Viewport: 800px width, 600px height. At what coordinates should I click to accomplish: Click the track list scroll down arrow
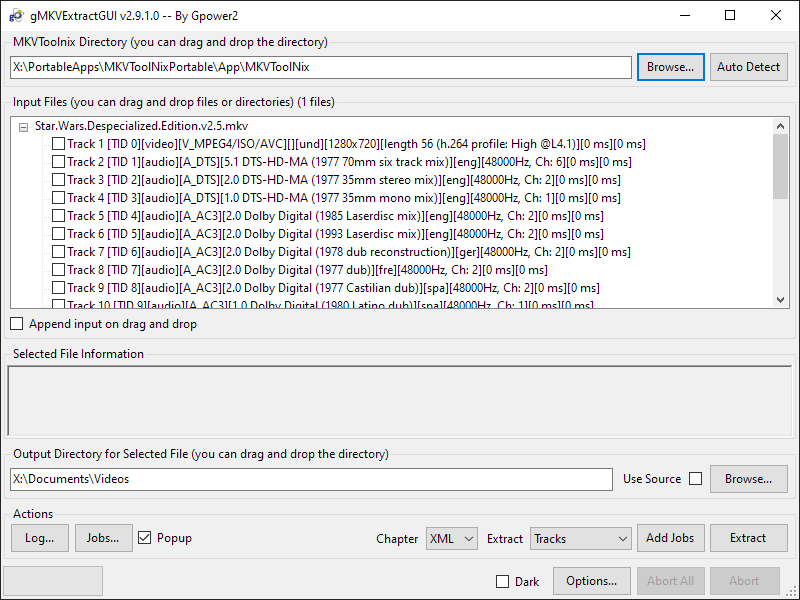point(781,299)
